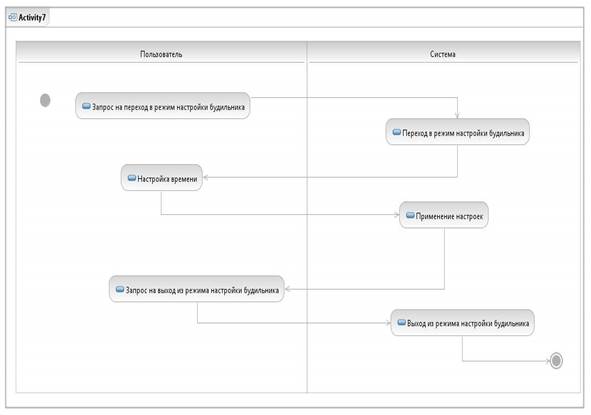Viewport: 591px width, 415px height.
Task: Click icon of Выход из режима настройки будильника
Action: coord(401,323)
